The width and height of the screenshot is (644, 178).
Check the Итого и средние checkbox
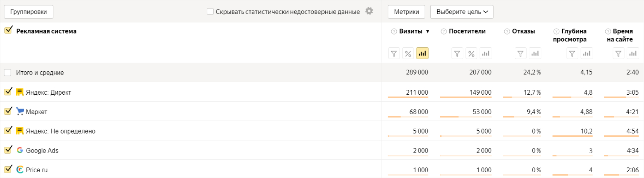(x=8, y=72)
